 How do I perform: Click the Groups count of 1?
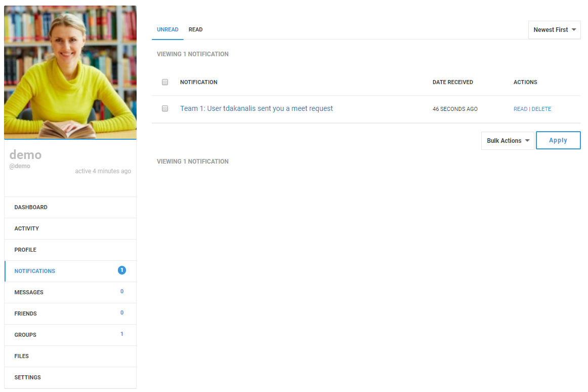122,334
